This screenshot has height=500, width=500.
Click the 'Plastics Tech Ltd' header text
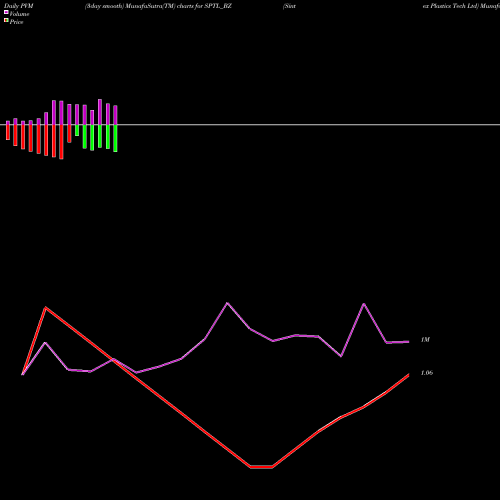point(454,6)
